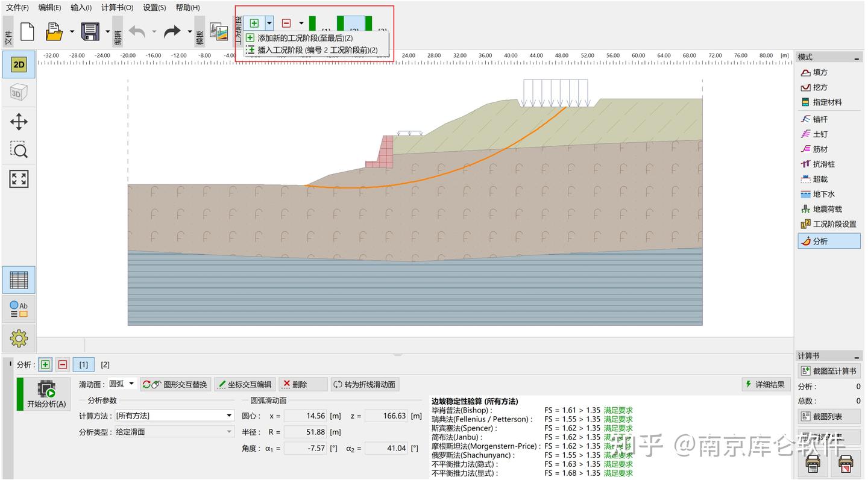
Task: Enable the 挖方 excavation mode
Action: [x=826, y=87]
